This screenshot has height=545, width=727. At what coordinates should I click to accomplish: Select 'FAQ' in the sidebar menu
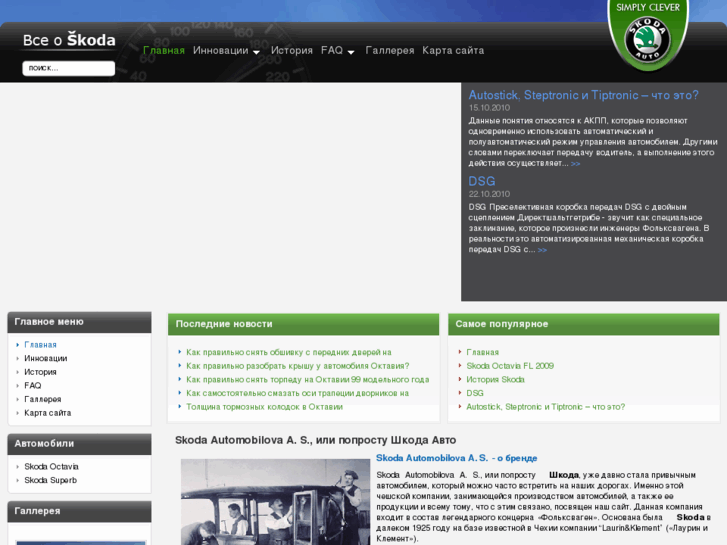click(32, 385)
